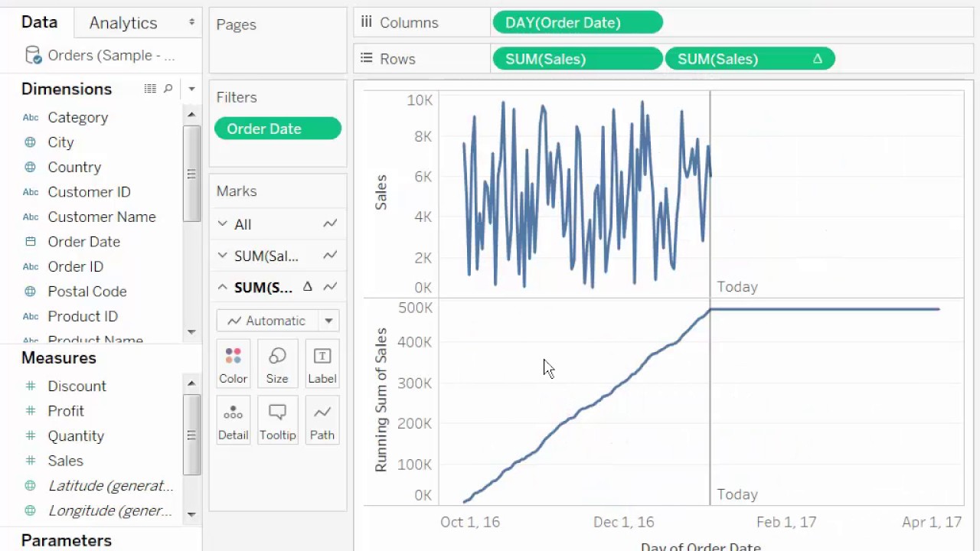Open the Detail marks card button
This screenshot has width=980, height=551.
(x=234, y=420)
